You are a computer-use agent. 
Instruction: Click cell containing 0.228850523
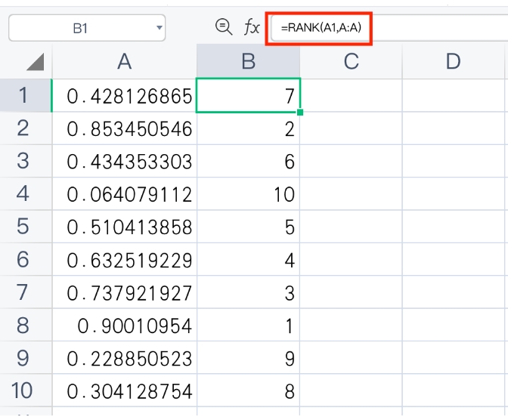tap(125, 357)
